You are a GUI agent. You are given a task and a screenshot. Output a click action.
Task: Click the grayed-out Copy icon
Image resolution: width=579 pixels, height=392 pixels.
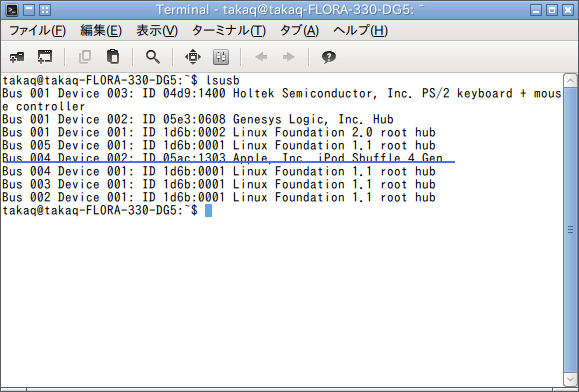pyautogui.click(x=85, y=57)
